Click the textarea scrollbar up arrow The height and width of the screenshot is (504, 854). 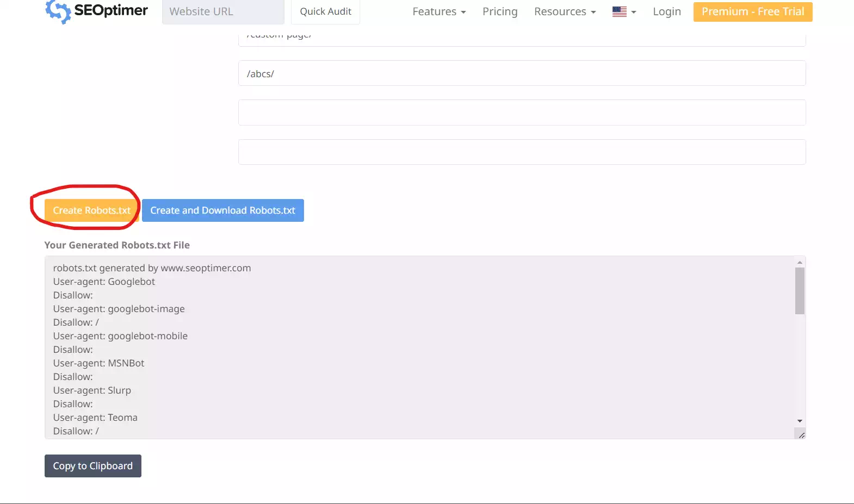[x=800, y=263]
